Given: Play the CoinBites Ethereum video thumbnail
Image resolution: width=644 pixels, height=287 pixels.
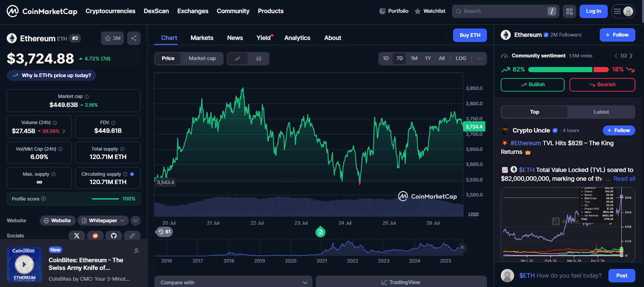Looking at the screenshot, I should (24, 264).
